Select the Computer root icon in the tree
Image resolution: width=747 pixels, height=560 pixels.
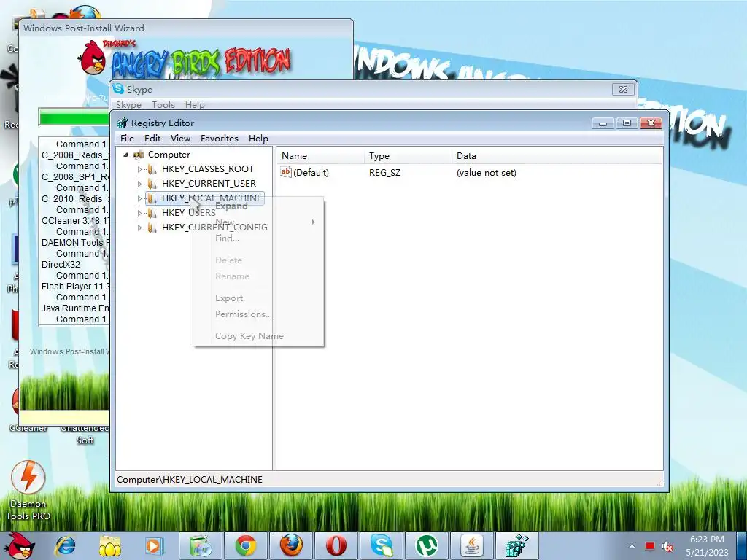pos(139,155)
